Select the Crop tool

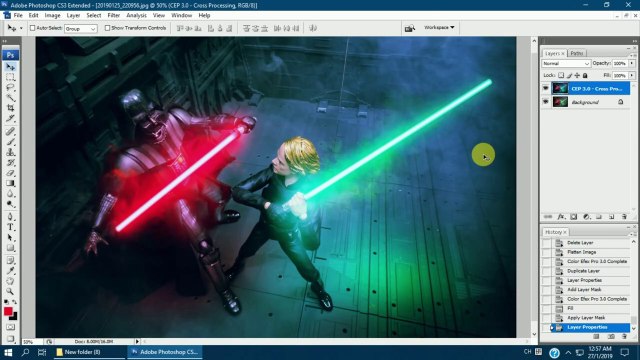click(x=10, y=108)
